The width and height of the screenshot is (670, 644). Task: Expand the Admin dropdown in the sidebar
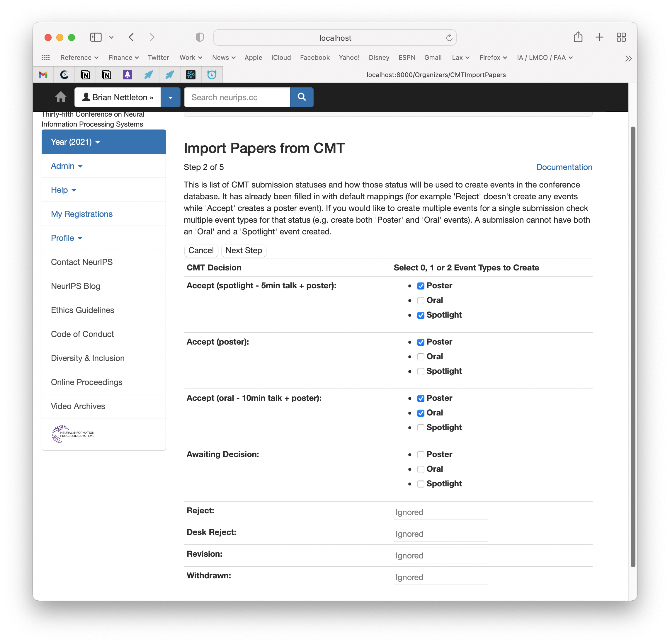coord(66,166)
